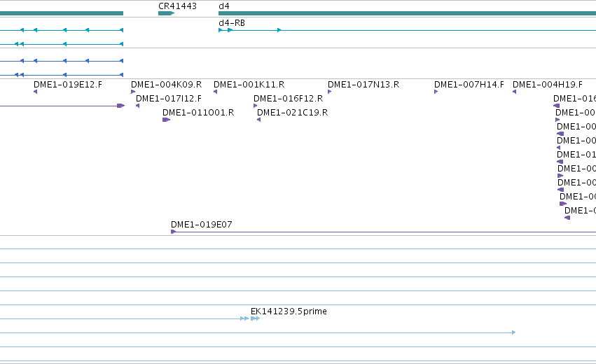Select the purple arrow glyph below DME1-017N13.R
596x364 pixels.
pyautogui.click(x=330, y=92)
